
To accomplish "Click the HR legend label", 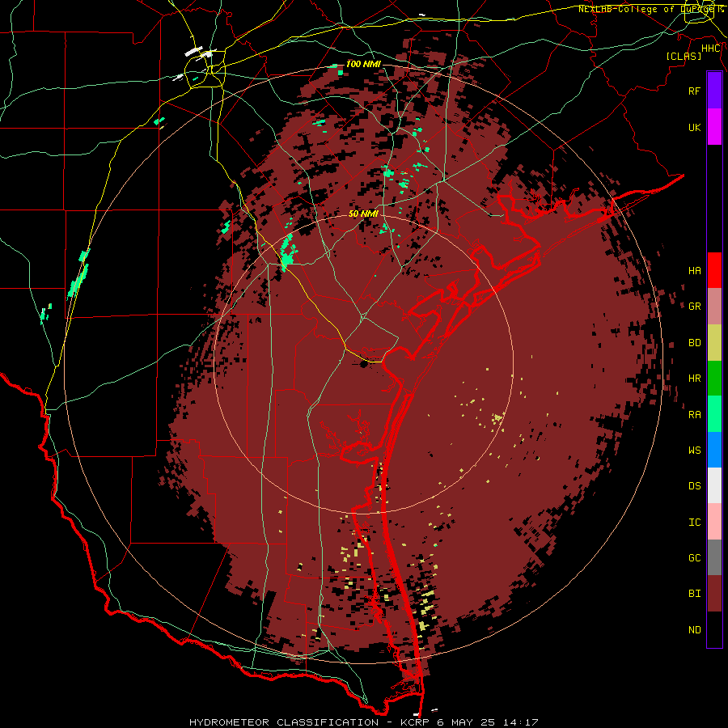I will point(694,379).
